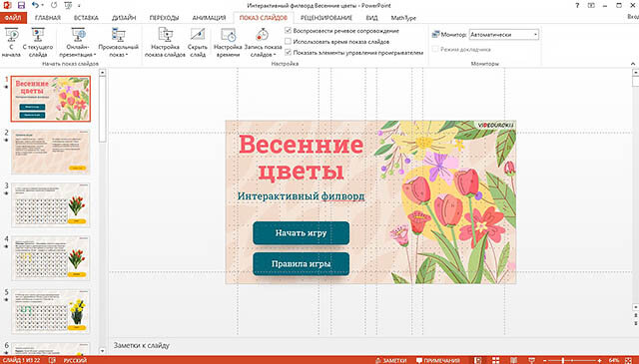Click thumbnail panel scroll up arrow

point(102,73)
